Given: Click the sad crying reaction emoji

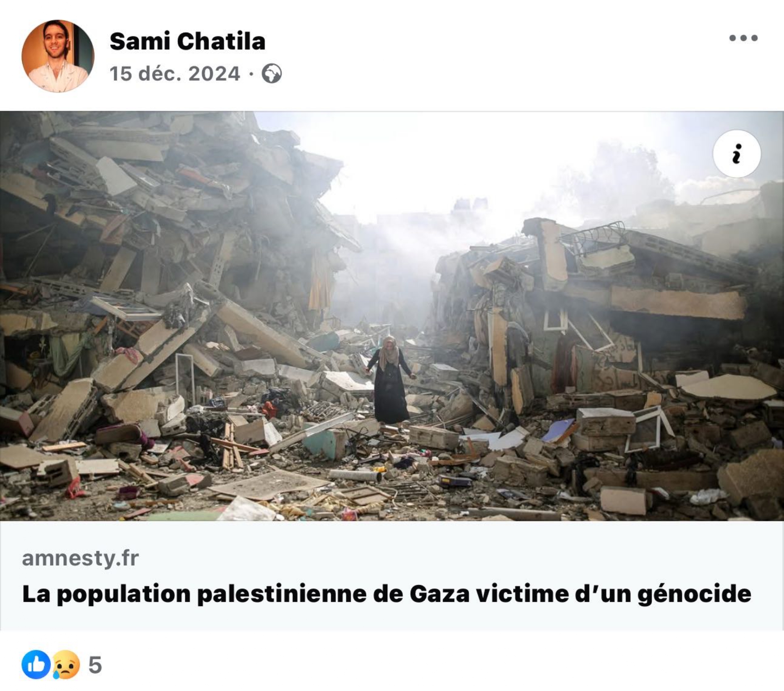Looking at the screenshot, I should click(66, 665).
